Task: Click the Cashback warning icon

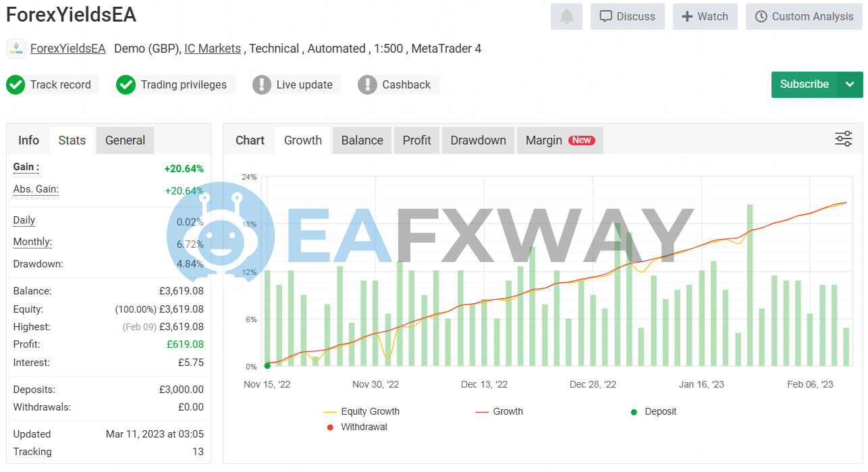Action: (x=367, y=85)
